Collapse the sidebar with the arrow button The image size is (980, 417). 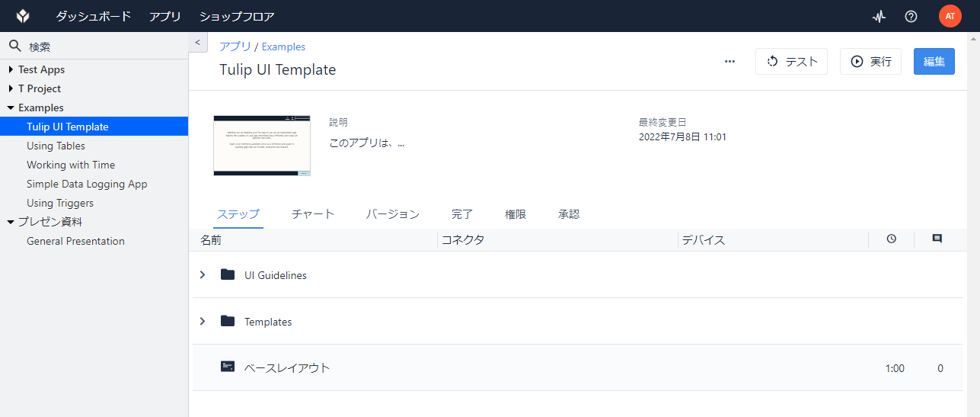(197, 43)
